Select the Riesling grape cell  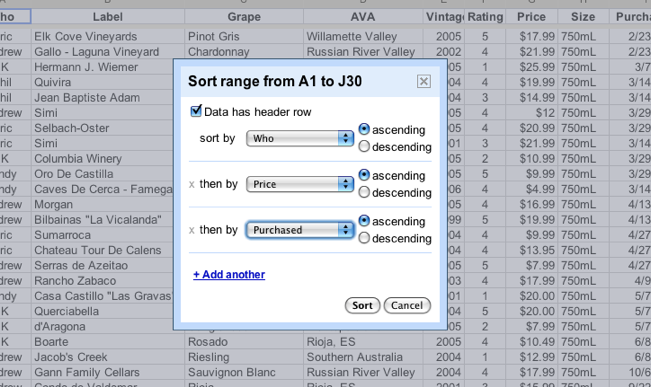point(244,357)
